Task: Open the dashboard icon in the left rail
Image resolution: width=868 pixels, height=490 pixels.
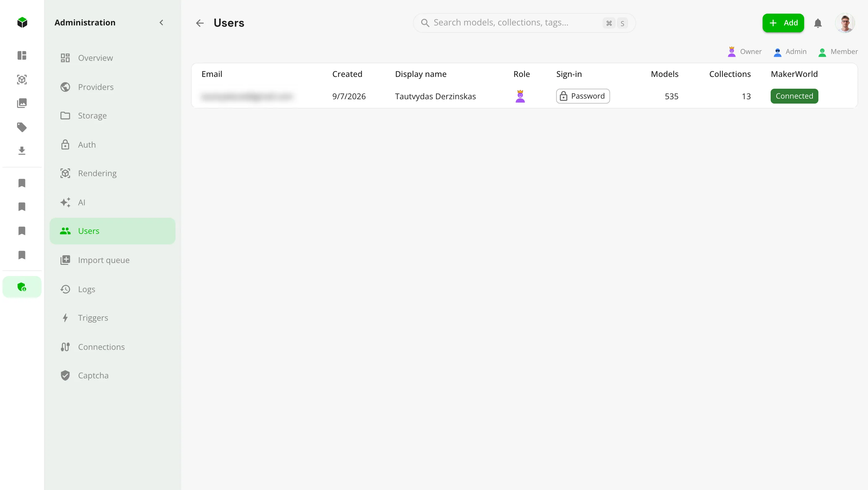Action: [22, 55]
